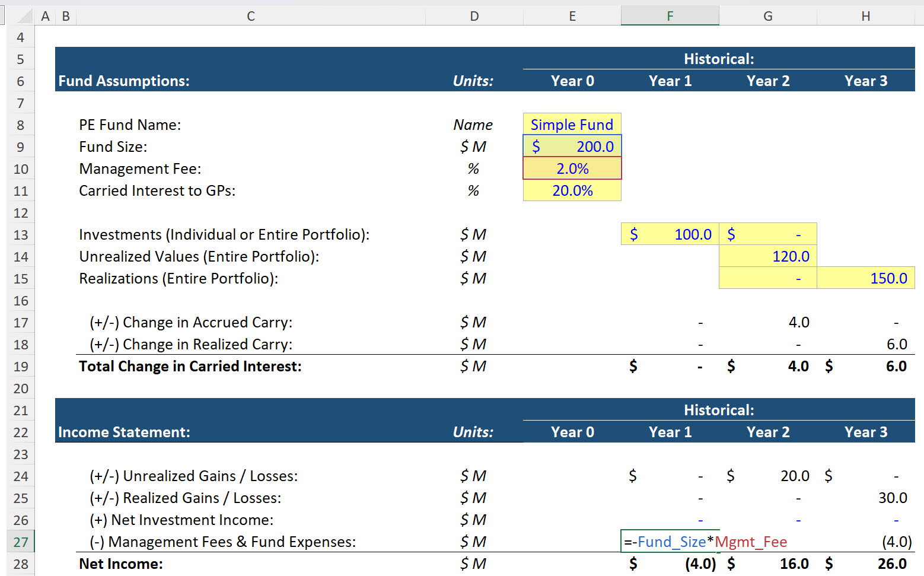Click 'Fund Assumptions:' header text
The image size is (924, 576).
pyautogui.click(x=124, y=81)
